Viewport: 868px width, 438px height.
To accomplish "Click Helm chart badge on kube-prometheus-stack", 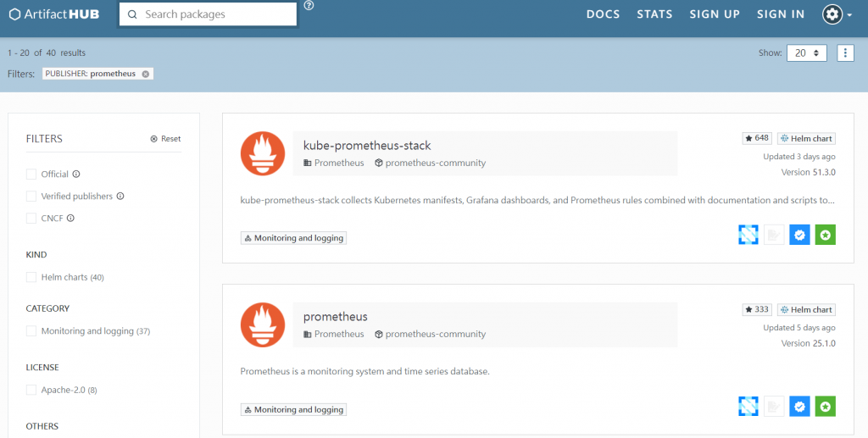I will pyautogui.click(x=806, y=139).
